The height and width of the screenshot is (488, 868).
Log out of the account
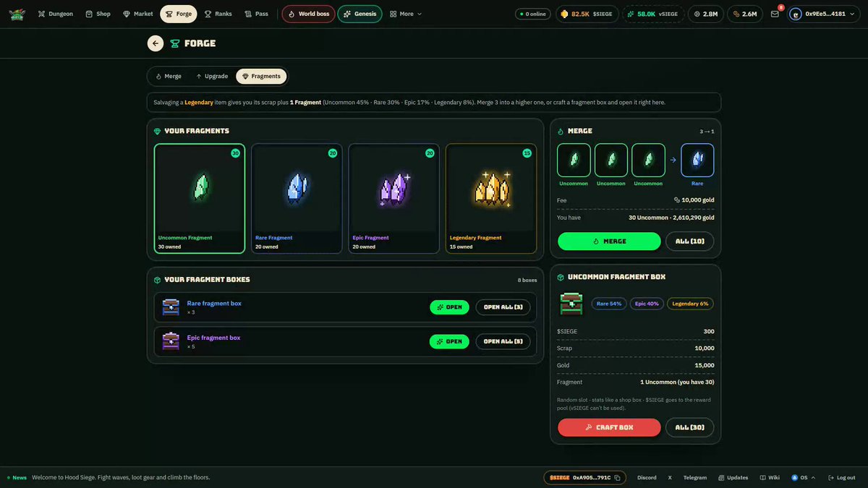click(841, 478)
